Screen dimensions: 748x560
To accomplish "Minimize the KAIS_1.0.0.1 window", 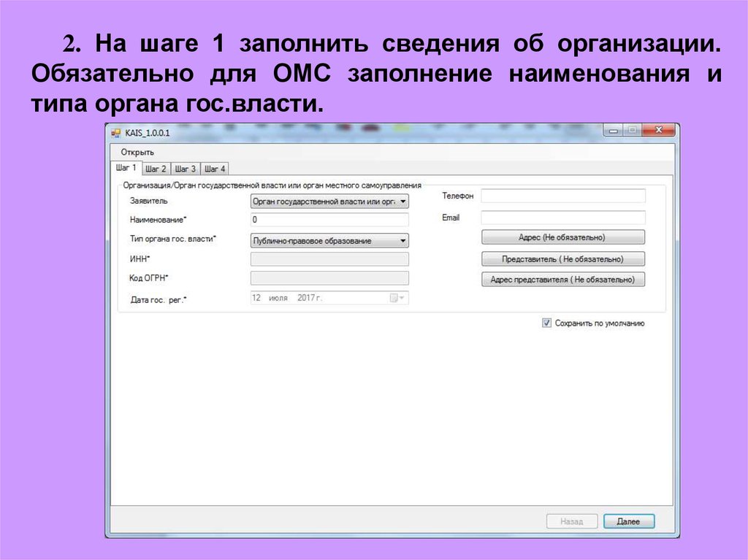I will [x=614, y=130].
